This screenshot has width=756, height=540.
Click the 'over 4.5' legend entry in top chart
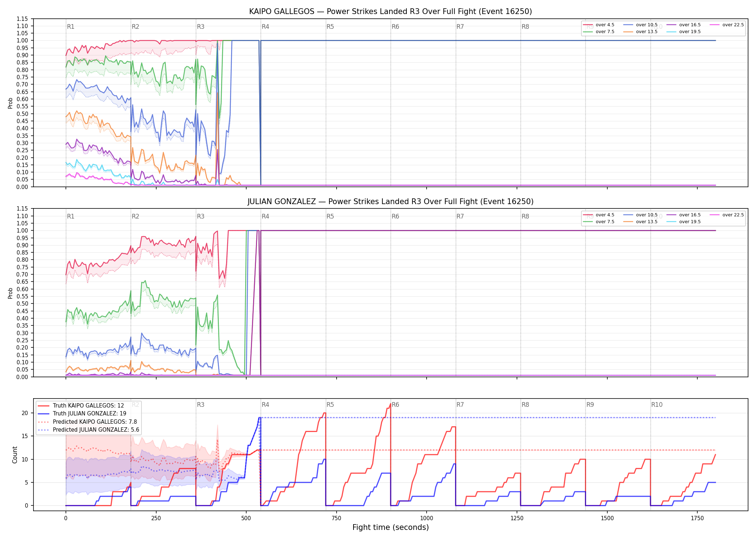coord(599,25)
